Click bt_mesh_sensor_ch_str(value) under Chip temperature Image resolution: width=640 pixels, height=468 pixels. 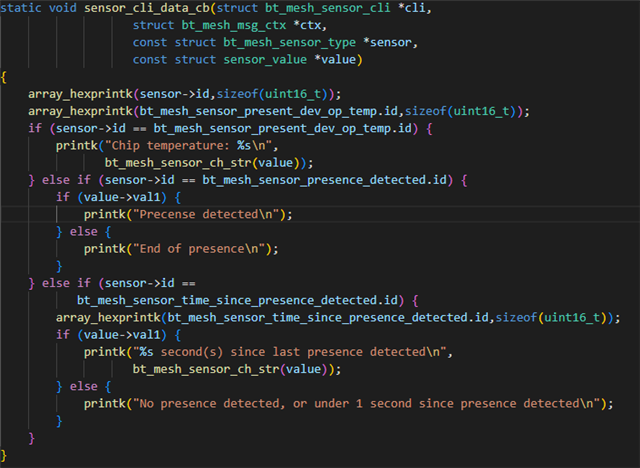(x=205, y=163)
